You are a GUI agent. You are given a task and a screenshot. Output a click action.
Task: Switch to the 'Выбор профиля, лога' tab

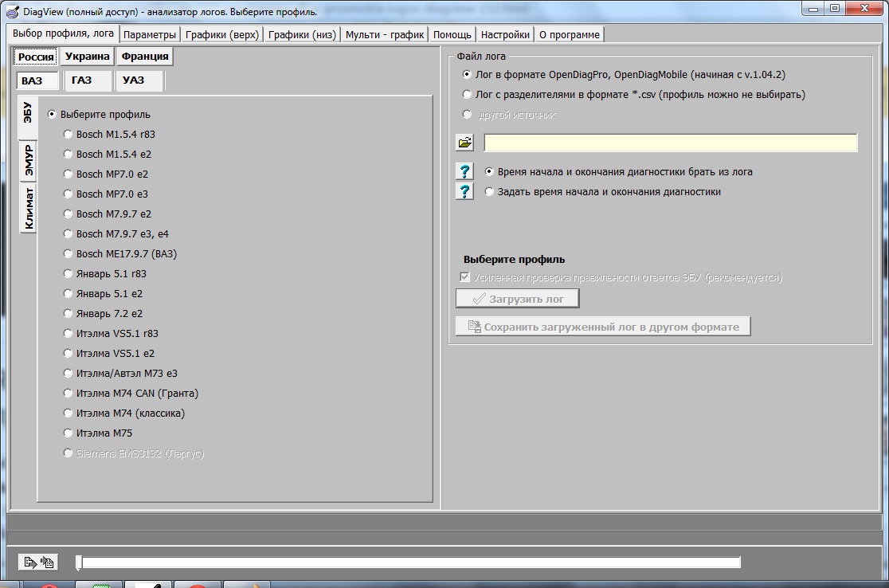point(63,33)
